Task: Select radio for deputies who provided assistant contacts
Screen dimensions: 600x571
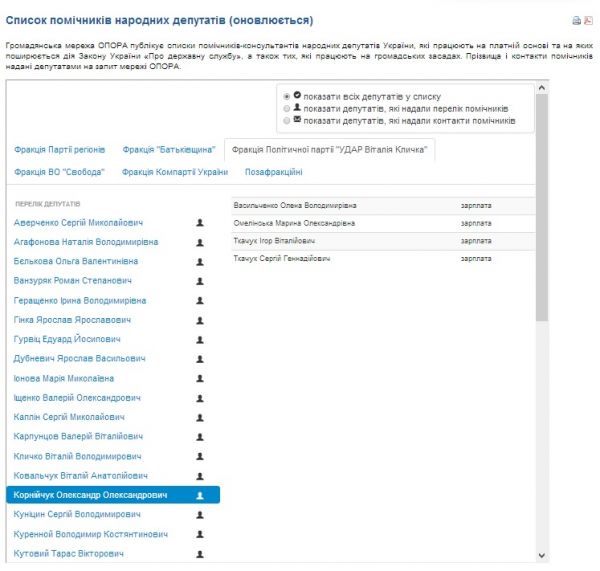Action: click(287, 121)
